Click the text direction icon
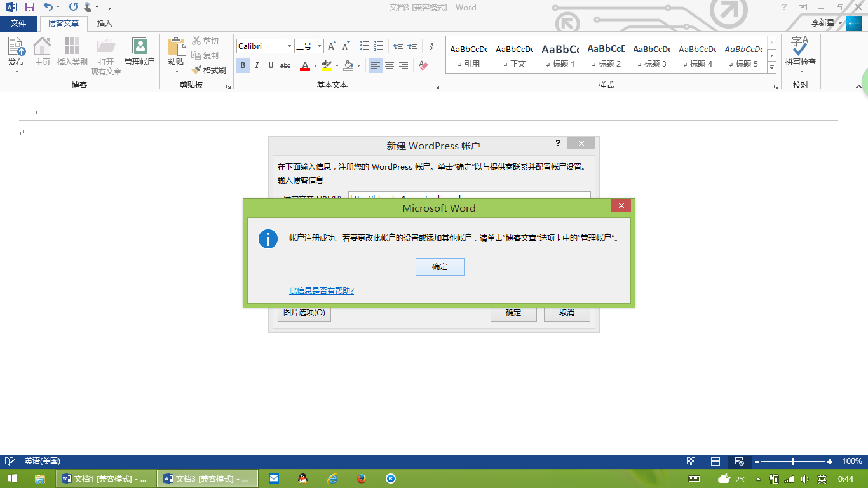The image size is (868, 488). click(432, 46)
